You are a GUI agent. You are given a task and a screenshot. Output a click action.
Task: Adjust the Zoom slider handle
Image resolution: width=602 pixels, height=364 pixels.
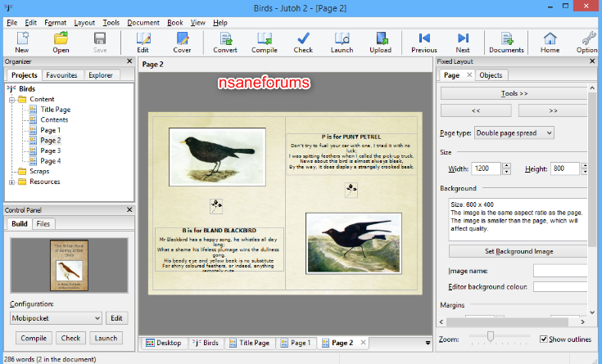point(491,336)
